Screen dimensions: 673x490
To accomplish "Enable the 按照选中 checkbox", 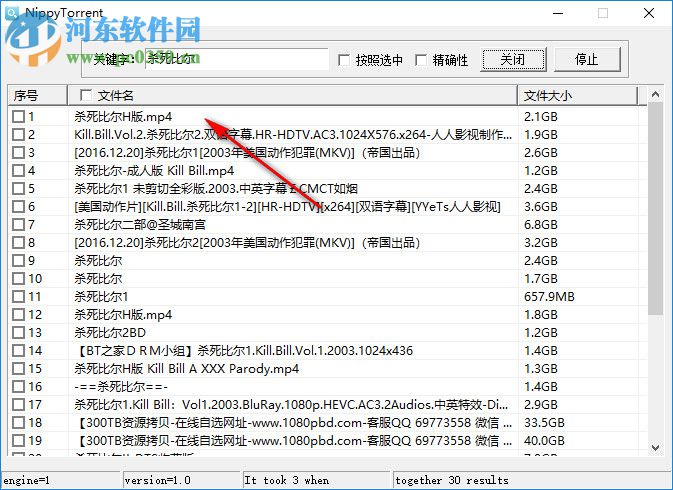I will (x=344, y=60).
